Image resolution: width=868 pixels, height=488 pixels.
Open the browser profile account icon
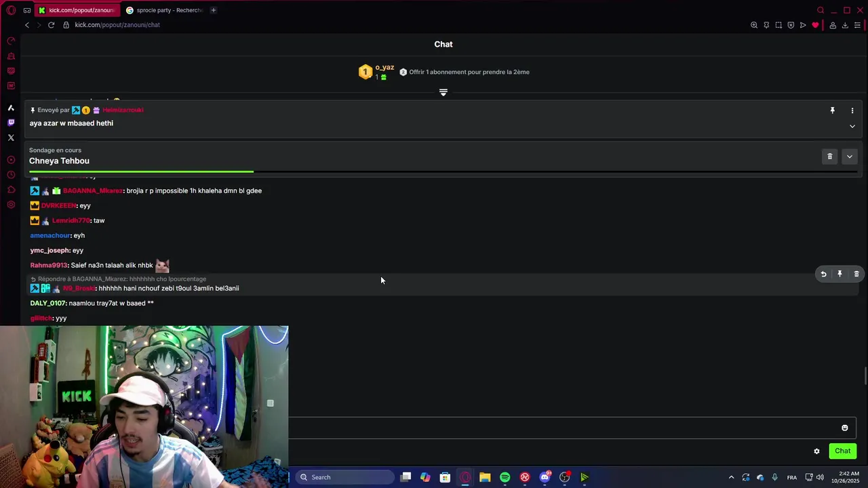pos(833,25)
